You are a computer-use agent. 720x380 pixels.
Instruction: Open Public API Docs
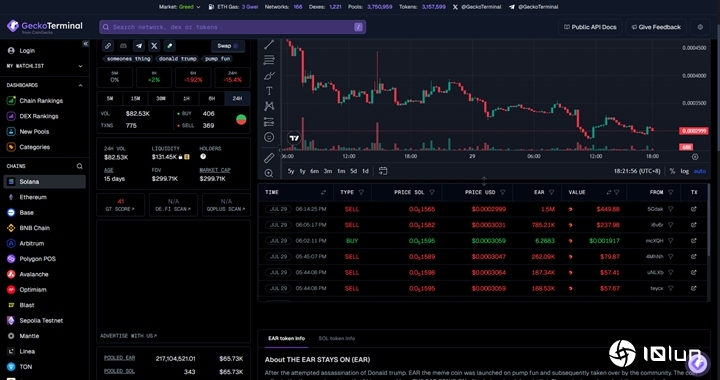coord(590,27)
